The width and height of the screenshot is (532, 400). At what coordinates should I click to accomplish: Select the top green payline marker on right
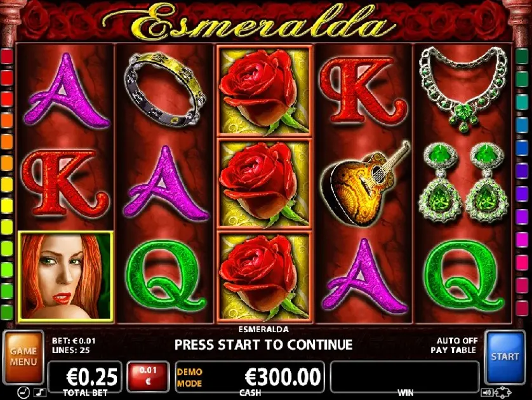[x=522, y=56]
